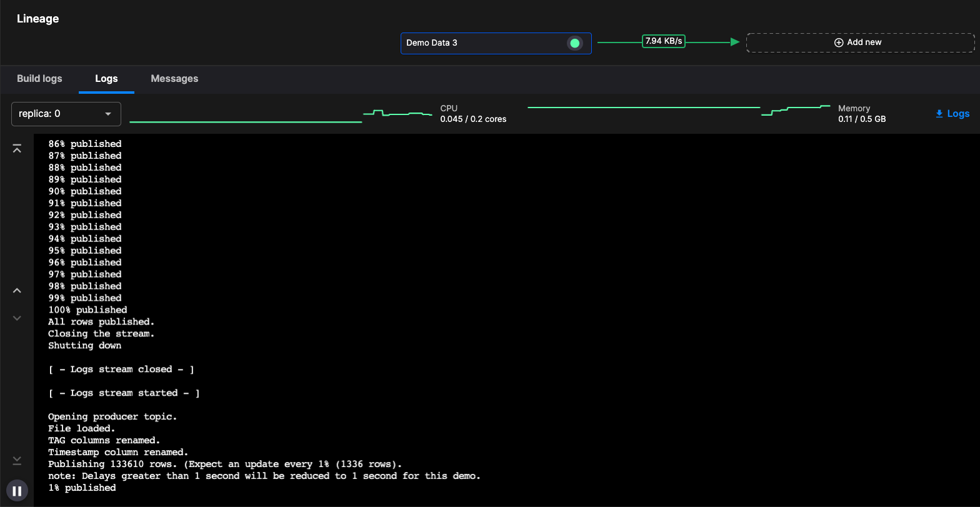The width and height of the screenshot is (980, 507).
Task: Click the scroll up chevron beside logs
Action: point(17,290)
